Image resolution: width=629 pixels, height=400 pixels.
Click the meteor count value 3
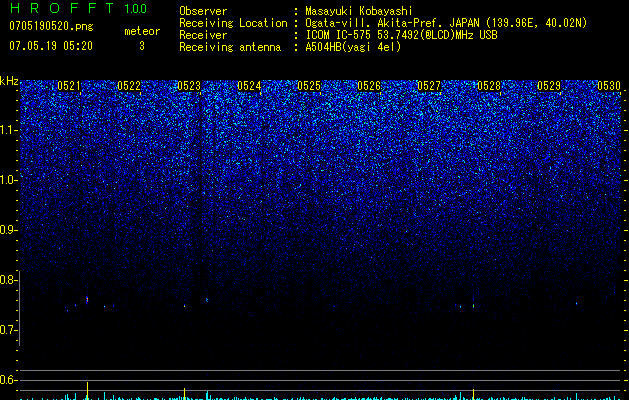coord(142,46)
